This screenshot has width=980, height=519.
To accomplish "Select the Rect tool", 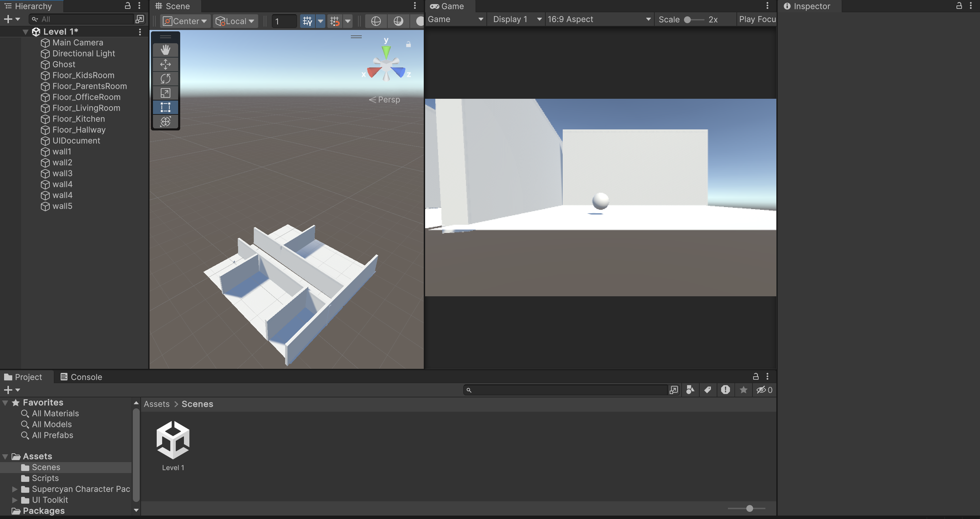I will coord(165,107).
